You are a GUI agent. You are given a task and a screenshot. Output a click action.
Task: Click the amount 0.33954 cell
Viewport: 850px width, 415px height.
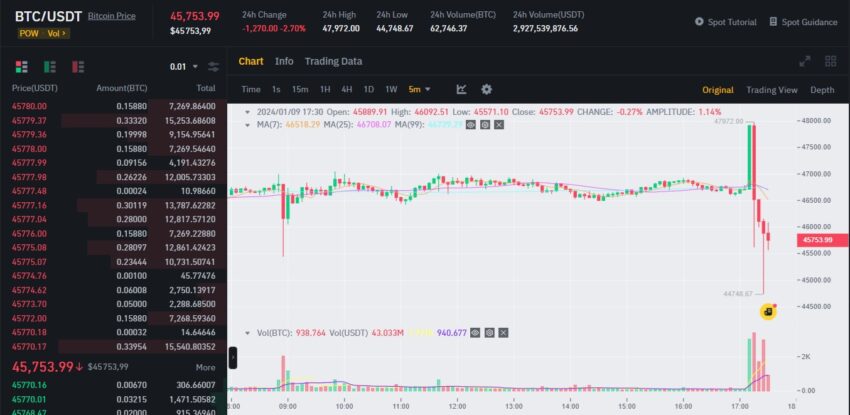coord(132,346)
